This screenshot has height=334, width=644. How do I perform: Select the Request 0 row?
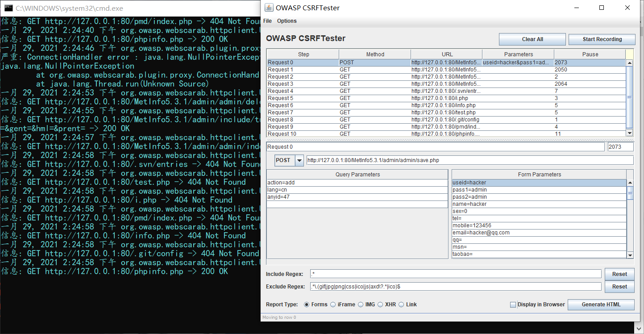446,63
